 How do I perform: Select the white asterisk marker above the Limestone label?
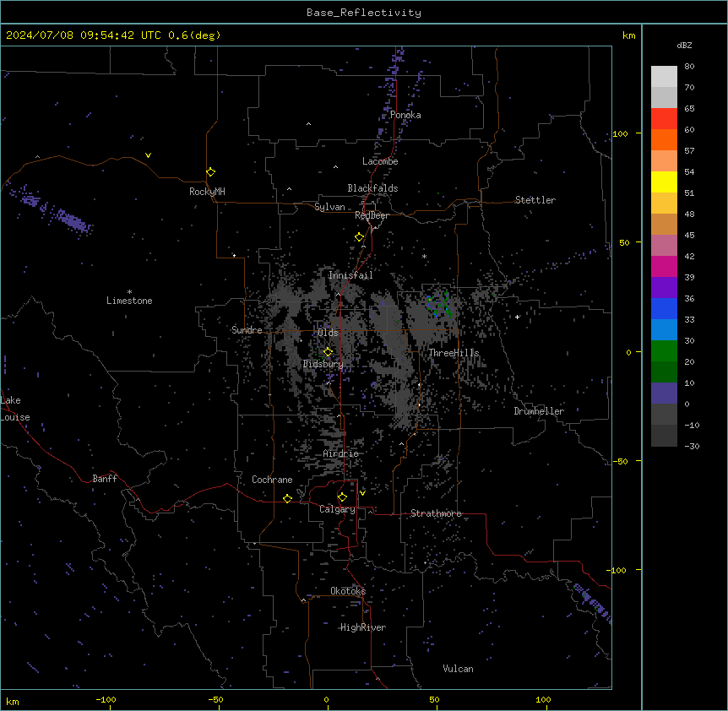coord(129,292)
